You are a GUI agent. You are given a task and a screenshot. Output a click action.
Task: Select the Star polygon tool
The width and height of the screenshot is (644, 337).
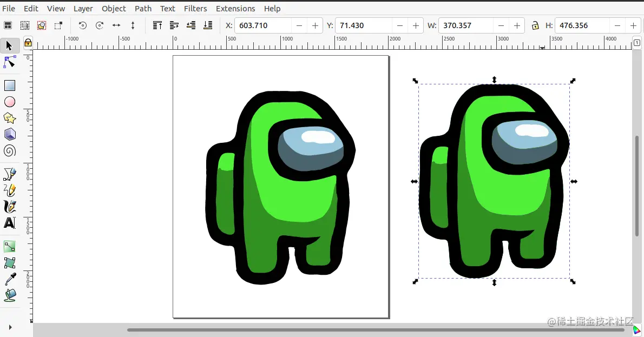tap(9, 118)
